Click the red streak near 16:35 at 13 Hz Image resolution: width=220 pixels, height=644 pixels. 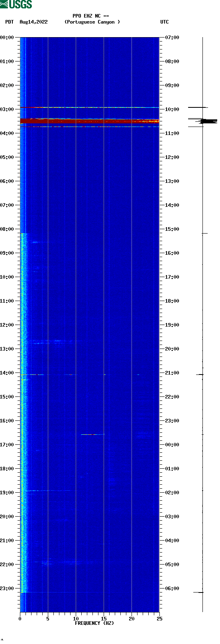coord(92,434)
